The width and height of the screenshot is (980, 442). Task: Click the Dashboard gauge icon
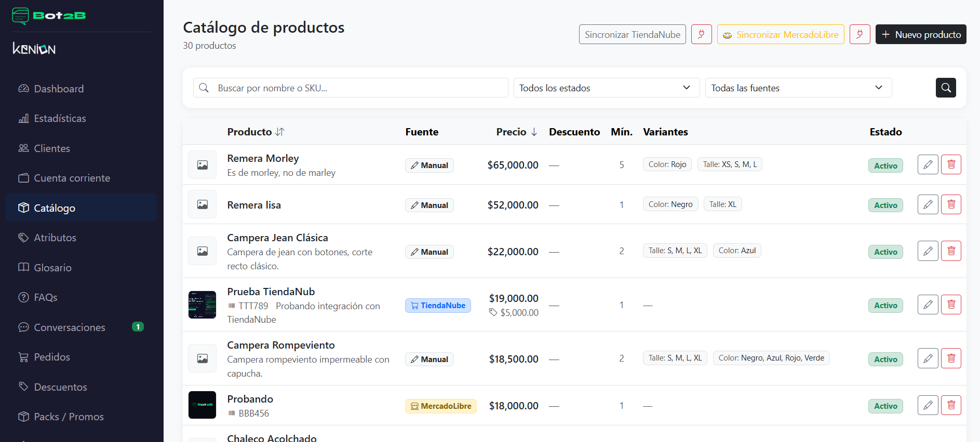pyautogui.click(x=23, y=88)
